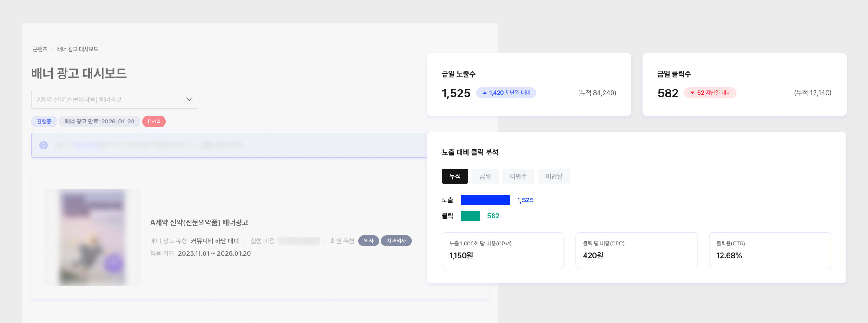Click the 금일 클릭수 card title

674,74
